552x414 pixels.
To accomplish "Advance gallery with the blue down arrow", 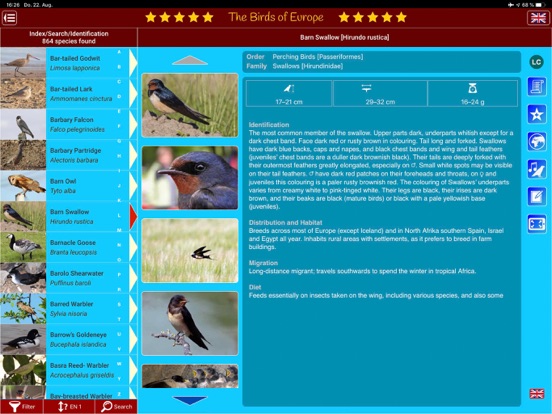I will pyautogui.click(x=190, y=400).
